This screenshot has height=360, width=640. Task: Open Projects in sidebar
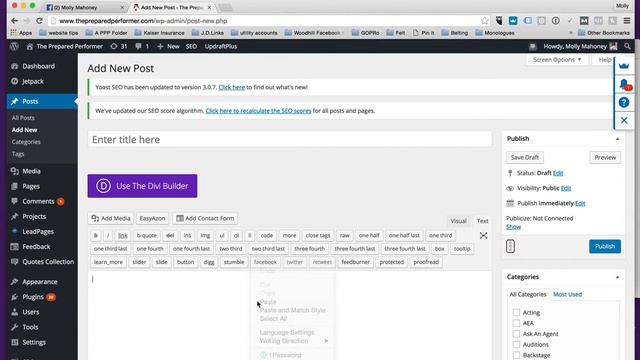(34, 216)
